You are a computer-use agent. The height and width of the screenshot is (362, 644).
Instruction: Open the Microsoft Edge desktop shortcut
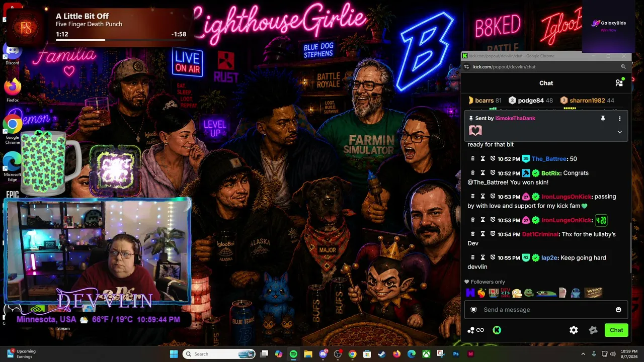click(12, 167)
